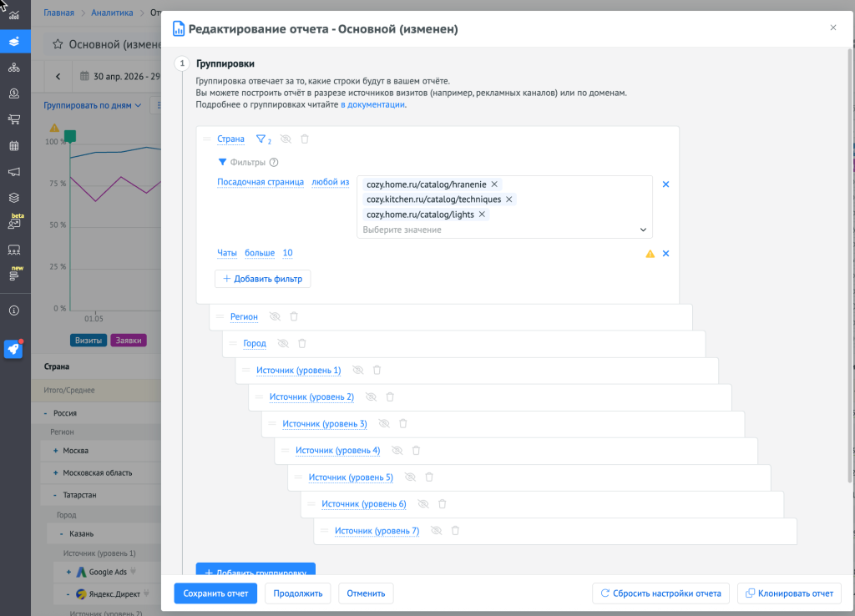855x616 pixels.
Task: Toggle visibility of Страна grouping
Action: tap(286, 139)
